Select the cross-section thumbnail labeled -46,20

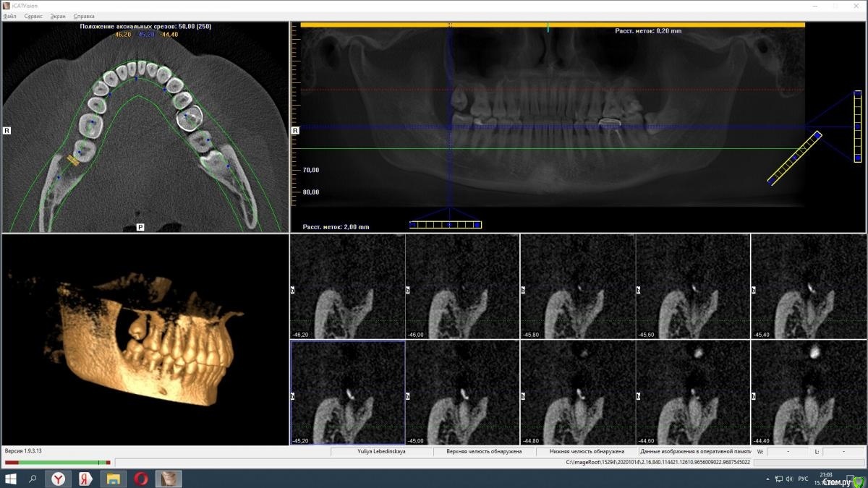click(347, 287)
